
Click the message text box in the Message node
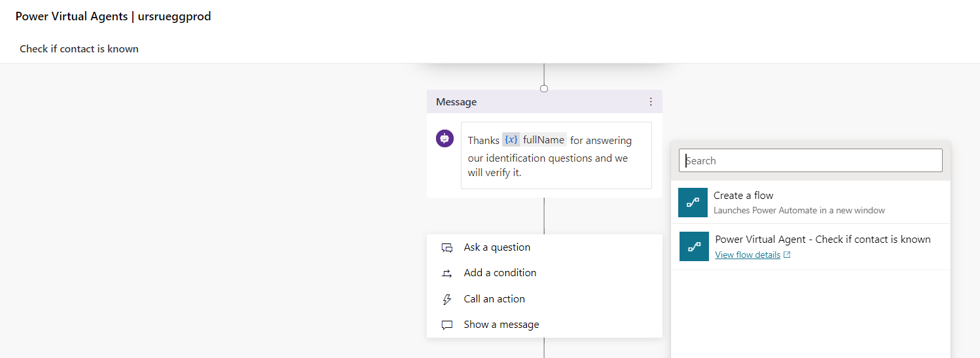coord(556,156)
